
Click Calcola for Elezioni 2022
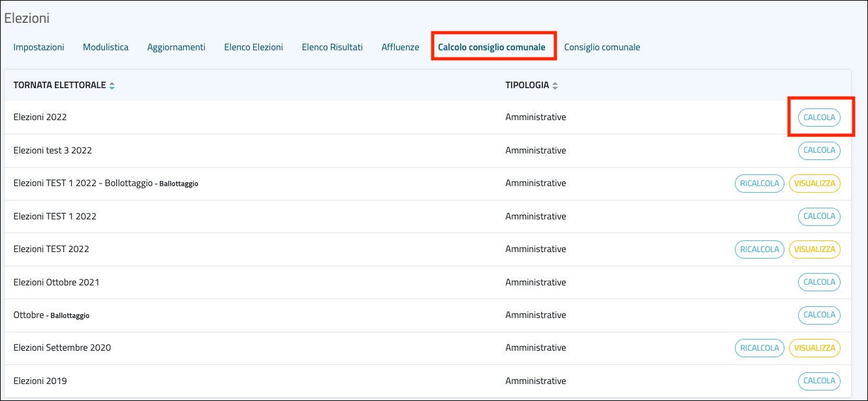819,118
